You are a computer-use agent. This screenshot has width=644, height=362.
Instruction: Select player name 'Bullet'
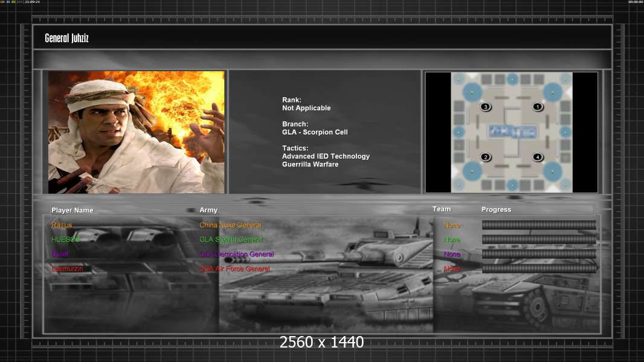[x=60, y=254]
